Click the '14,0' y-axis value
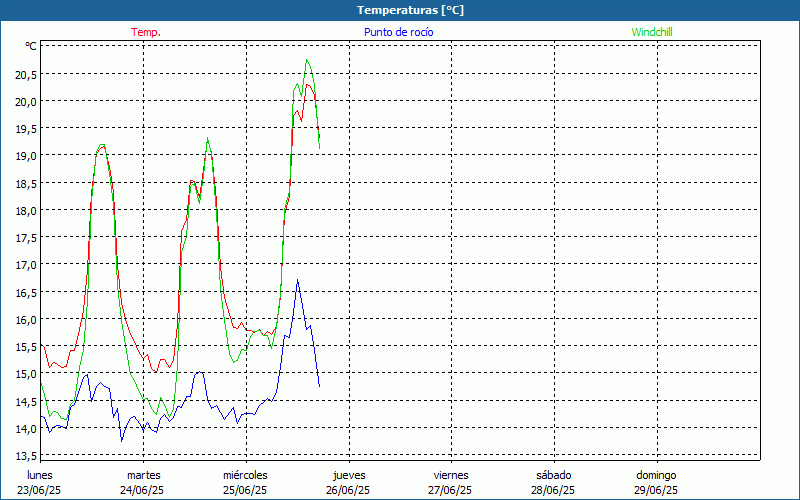Image resolution: width=800 pixels, height=500 pixels. 26,429
